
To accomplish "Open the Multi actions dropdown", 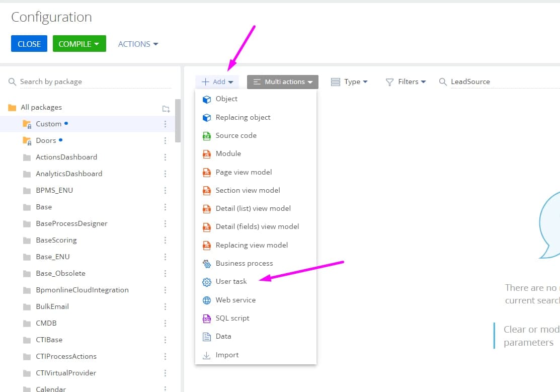I will point(282,82).
